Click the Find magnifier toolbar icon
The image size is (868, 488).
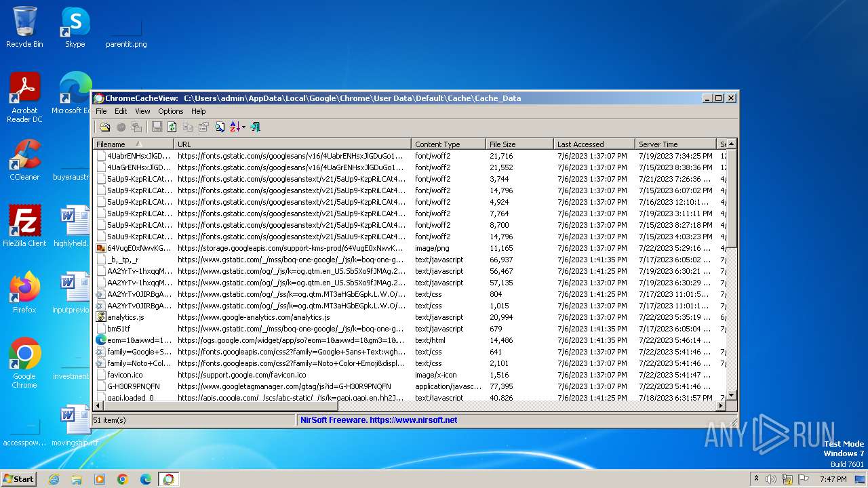[x=220, y=127]
